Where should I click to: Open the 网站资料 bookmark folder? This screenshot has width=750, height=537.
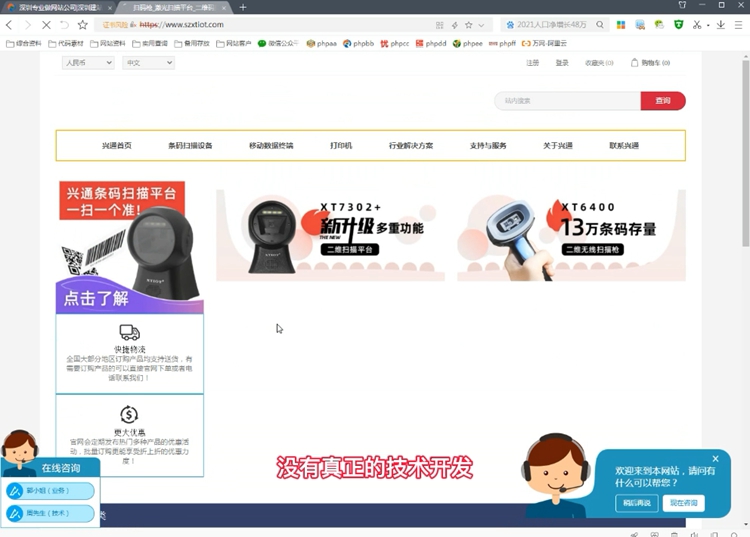click(x=108, y=44)
